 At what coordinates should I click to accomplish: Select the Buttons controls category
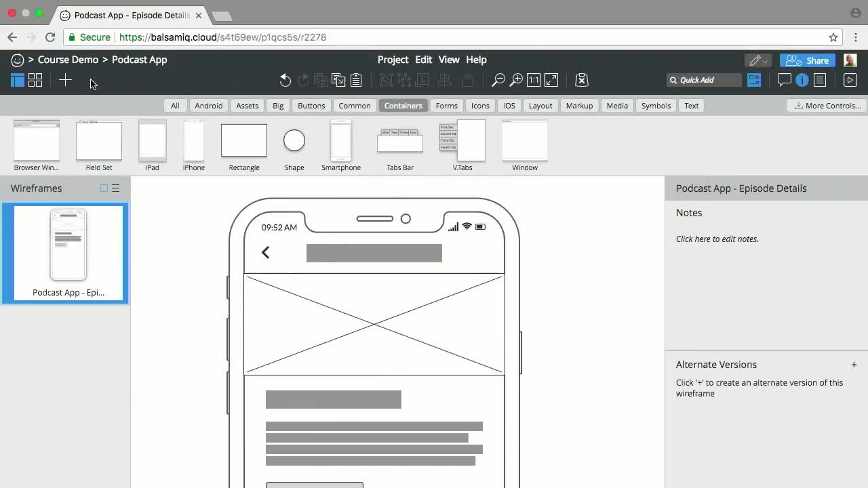click(x=311, y=106)
